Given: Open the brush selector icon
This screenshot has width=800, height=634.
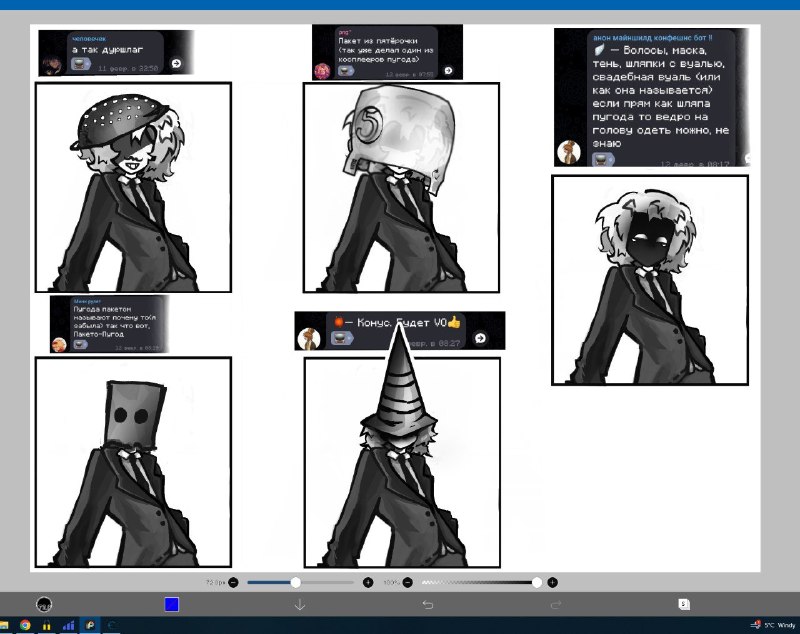Looking at the screenshot, I should point(44,604).
